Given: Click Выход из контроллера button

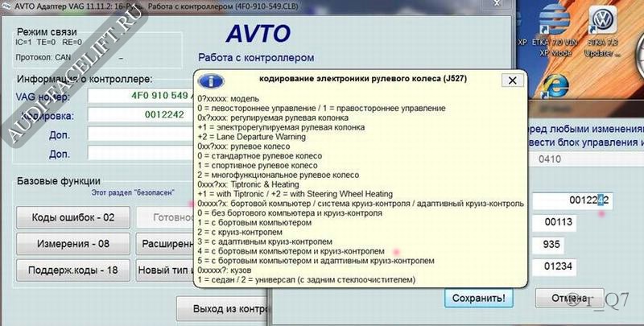Looking at the screenshot, I should point(222,309).
